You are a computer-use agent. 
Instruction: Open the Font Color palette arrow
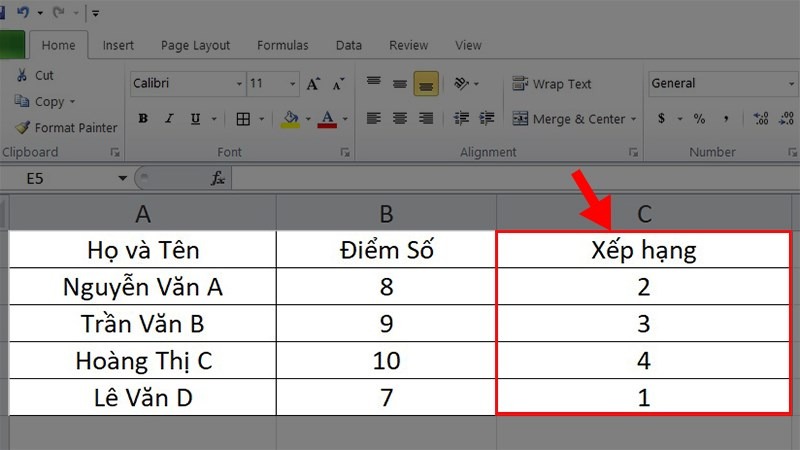[345, 119]
